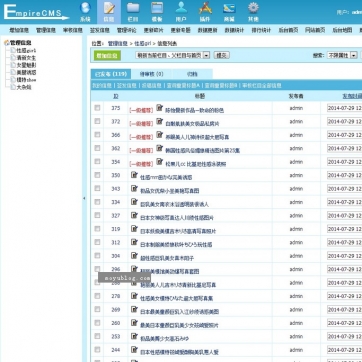Screen dimensions: 362x362
Task: Tick the checkbox for row ID 343
Action: click(x=97, y=188)
